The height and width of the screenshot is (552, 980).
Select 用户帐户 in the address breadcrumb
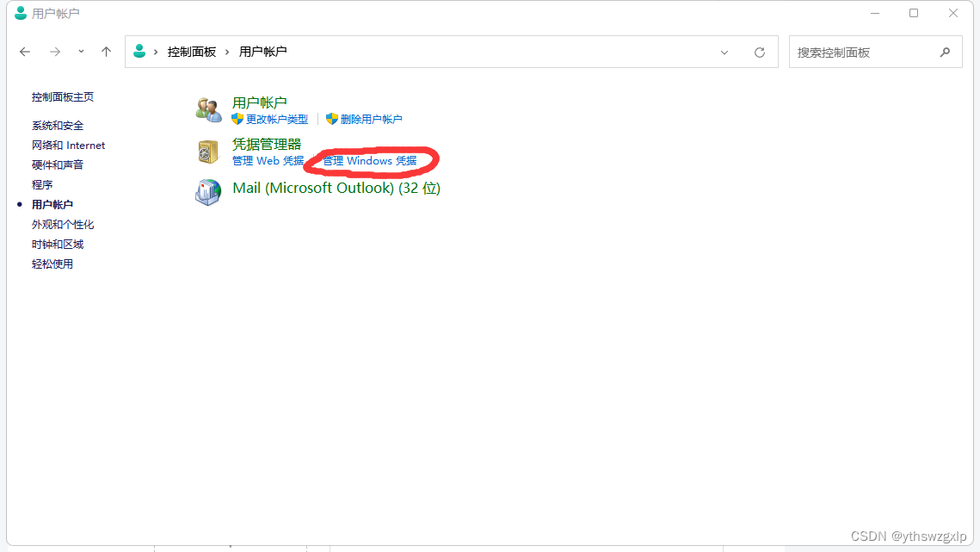(x=263, y=52)
